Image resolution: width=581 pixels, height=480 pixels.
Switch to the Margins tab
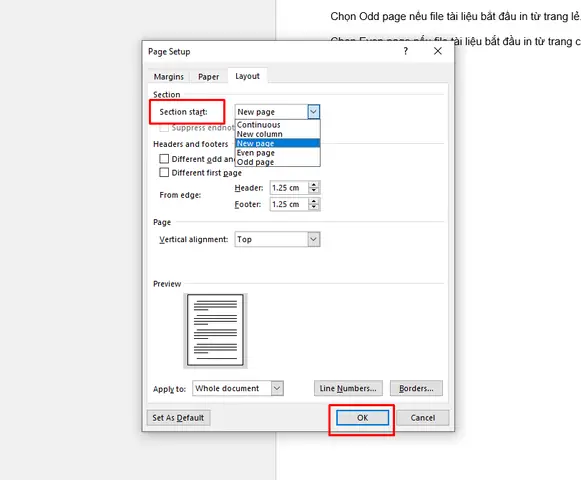pos(169,77)
